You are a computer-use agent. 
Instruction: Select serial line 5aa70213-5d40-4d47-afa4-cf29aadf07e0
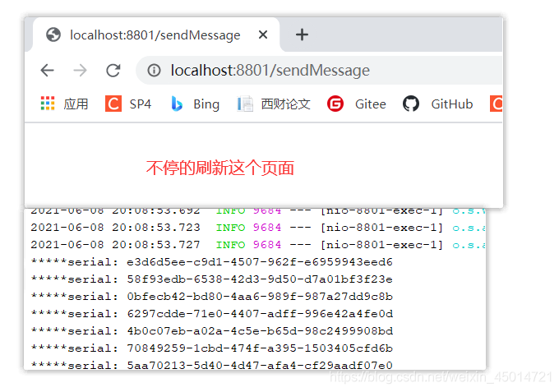point(212,365)
